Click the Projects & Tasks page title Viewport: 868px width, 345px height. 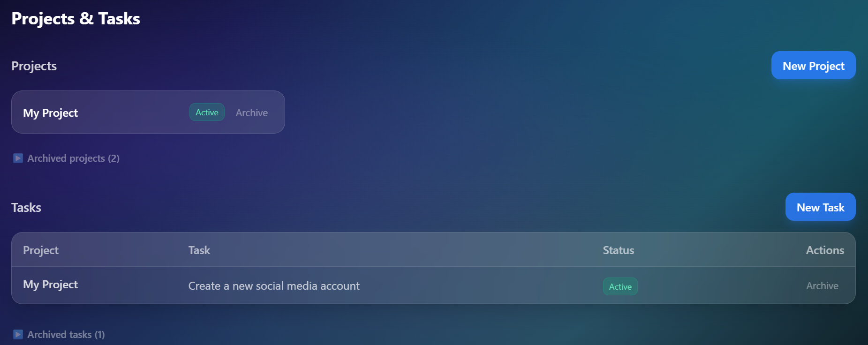75,19
